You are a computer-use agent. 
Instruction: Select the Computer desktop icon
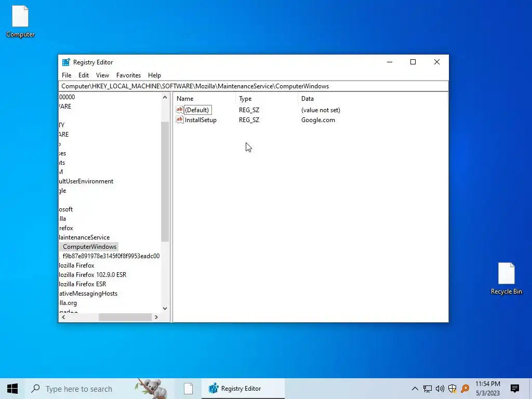click(x=20, y=21)
